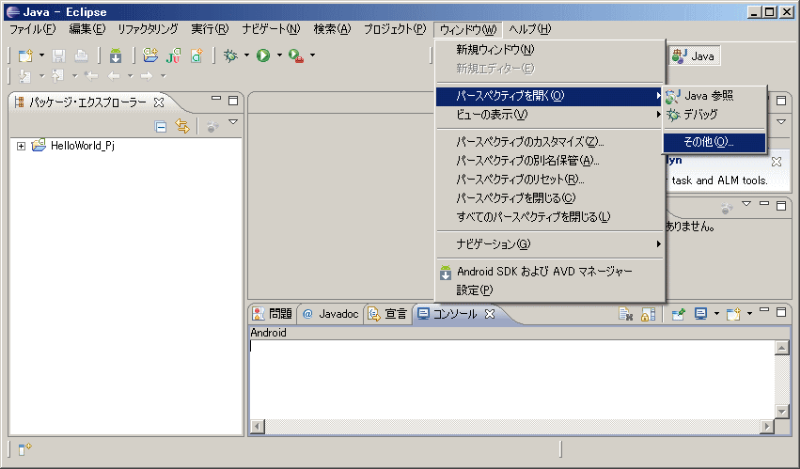Select Customize Perspective (パースペクティブのカスタマイズ)
800x469 pixels.
point(551,141)
